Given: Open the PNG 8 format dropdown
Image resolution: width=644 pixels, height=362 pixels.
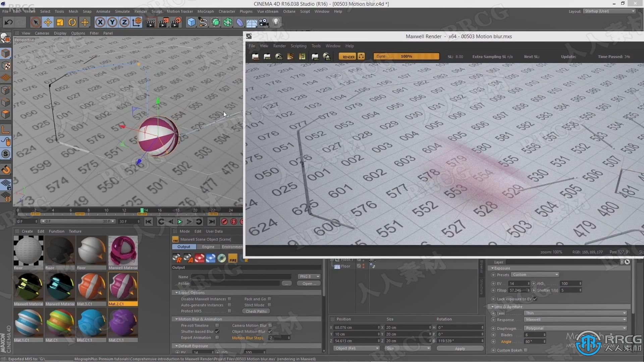Looking at the screenshot, I should click(x=318, y=276).
